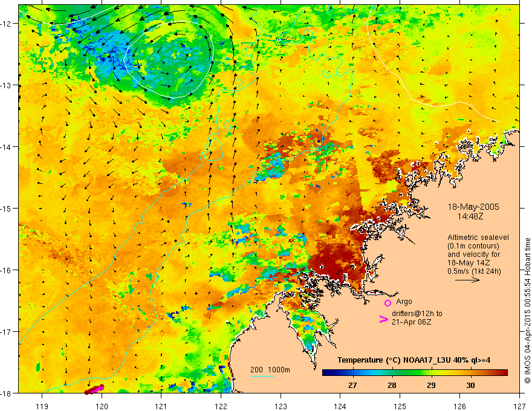Click longitude axis label "120"
The width and height of the screenshot is (532, 411).
[x=102, y=406]
